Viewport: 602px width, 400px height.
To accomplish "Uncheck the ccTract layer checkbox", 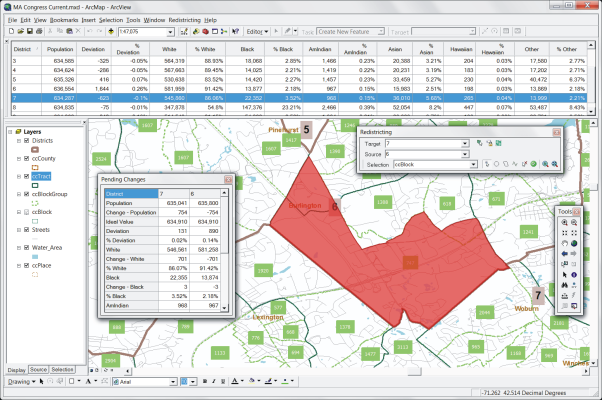I will 24,176.
